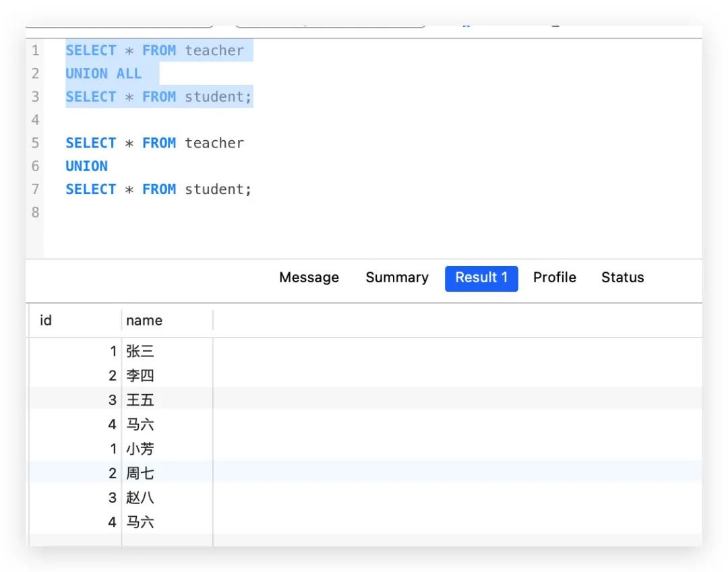Switch to the Message tab
728x572 pixels.
click(309, 278)
